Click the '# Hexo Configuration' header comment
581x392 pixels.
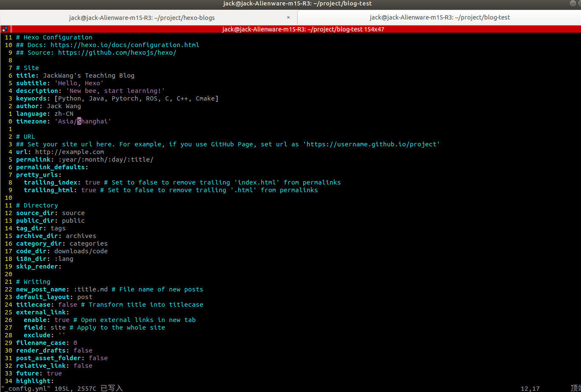pyautogui.click(x=54, y=37)
